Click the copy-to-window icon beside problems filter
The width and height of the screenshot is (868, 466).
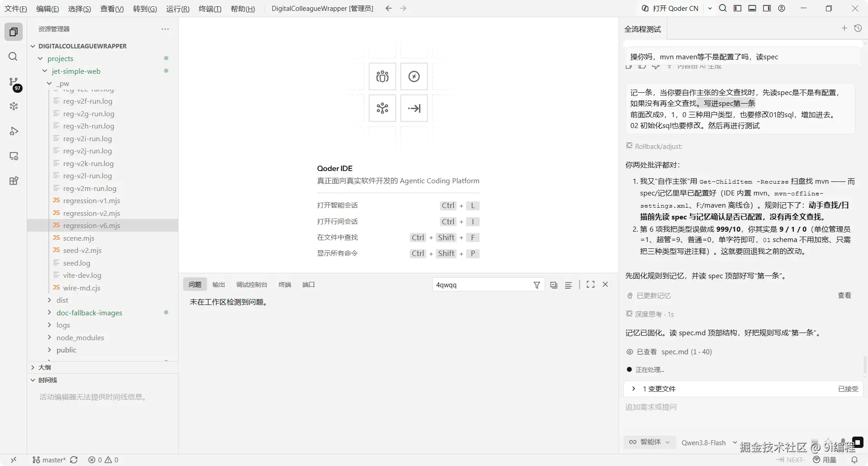pyautogui.click(x=554, y=285)
